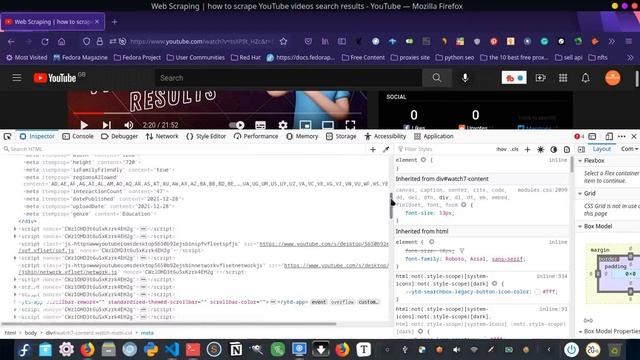Open the Memory tab
The width and height of the screenshot is (640, 360).
[302, 136]
